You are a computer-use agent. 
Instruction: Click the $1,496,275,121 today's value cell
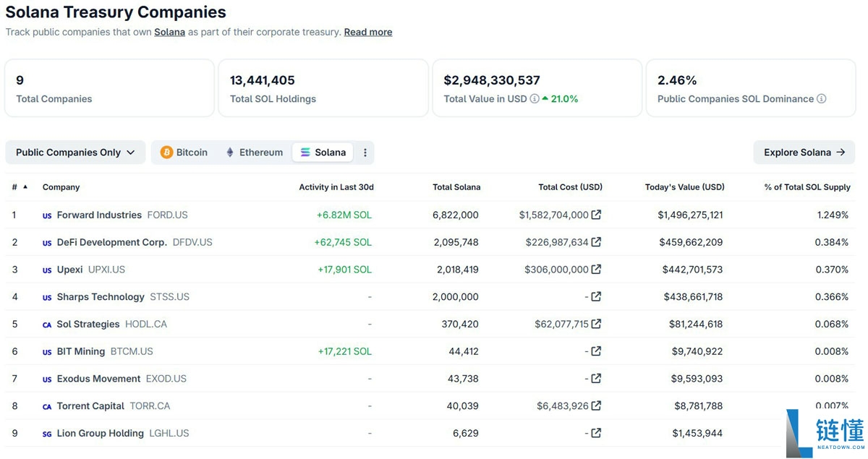click(690, 215)
